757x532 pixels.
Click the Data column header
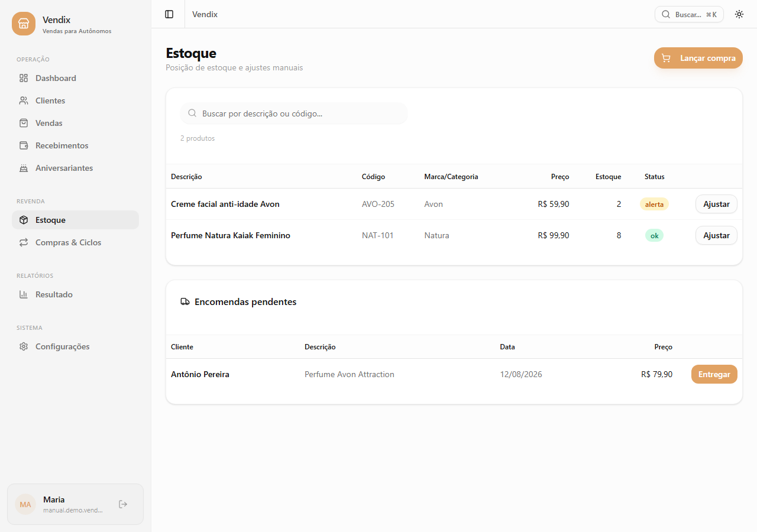[507, 347]
